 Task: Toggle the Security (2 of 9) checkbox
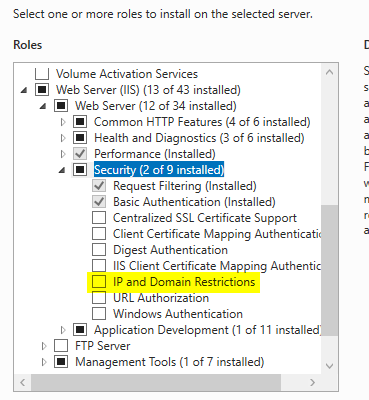click(80, 170)
